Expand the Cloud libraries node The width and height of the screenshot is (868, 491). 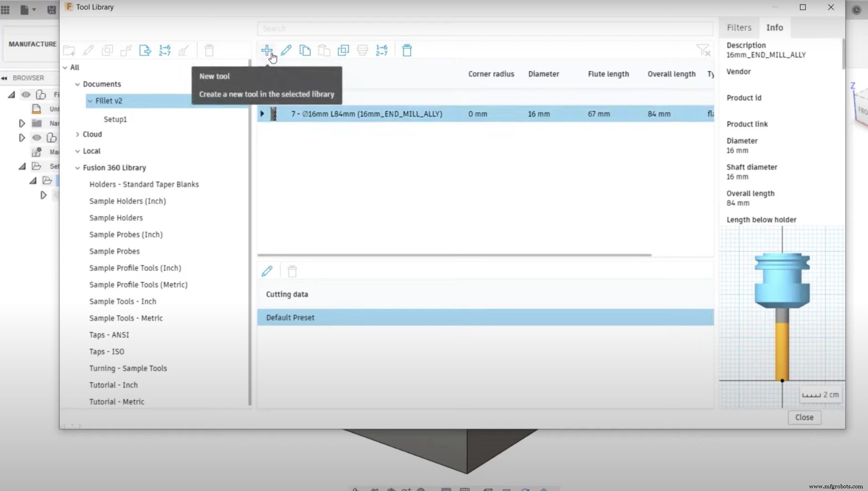(x=77, y=134)
